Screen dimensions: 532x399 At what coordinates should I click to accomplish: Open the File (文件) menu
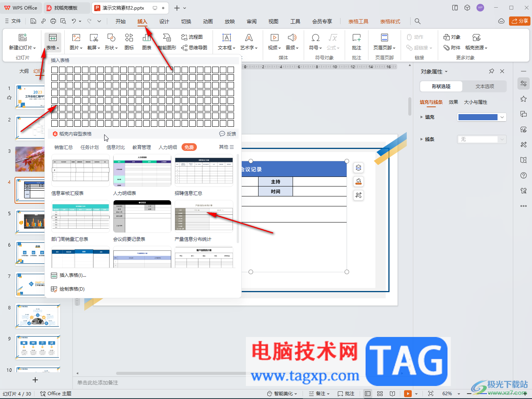click(x=13, y=21)
